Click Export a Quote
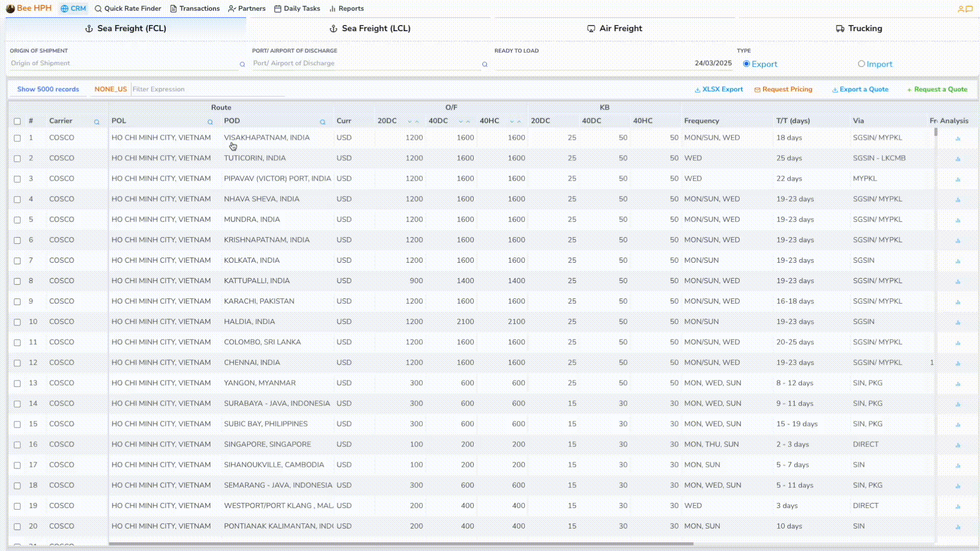This screenshot has width=980, height=551. (860, 89)
